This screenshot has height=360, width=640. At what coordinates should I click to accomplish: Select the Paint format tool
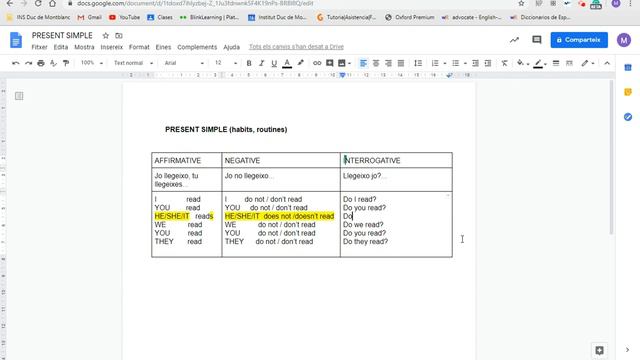[x=66, y=63]
